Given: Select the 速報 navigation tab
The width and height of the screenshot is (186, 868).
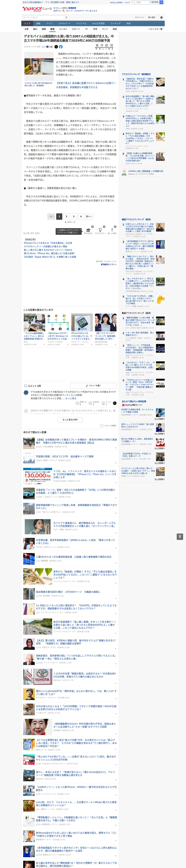Looking at the screenshot, I should coord(38,24).
